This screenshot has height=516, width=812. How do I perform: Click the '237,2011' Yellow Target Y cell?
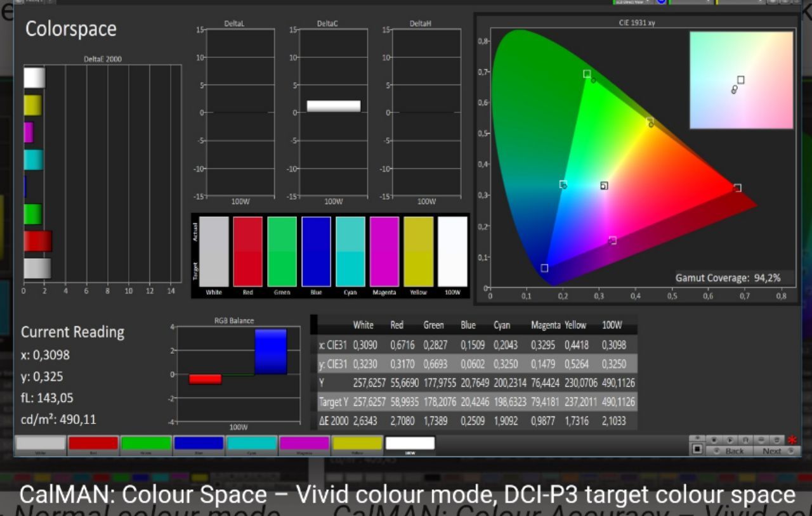[581, 402]
